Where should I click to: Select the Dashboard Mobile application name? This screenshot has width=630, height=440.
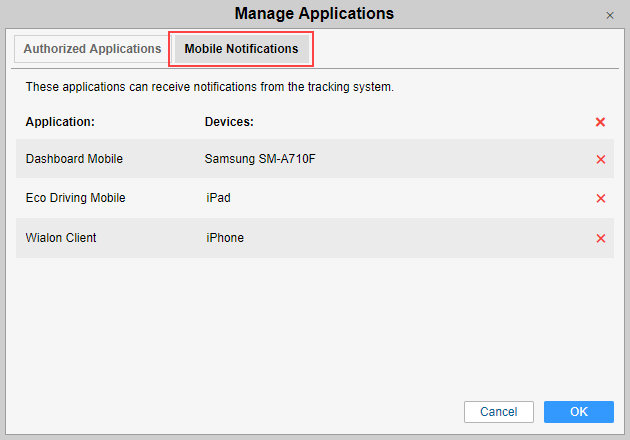74,159
